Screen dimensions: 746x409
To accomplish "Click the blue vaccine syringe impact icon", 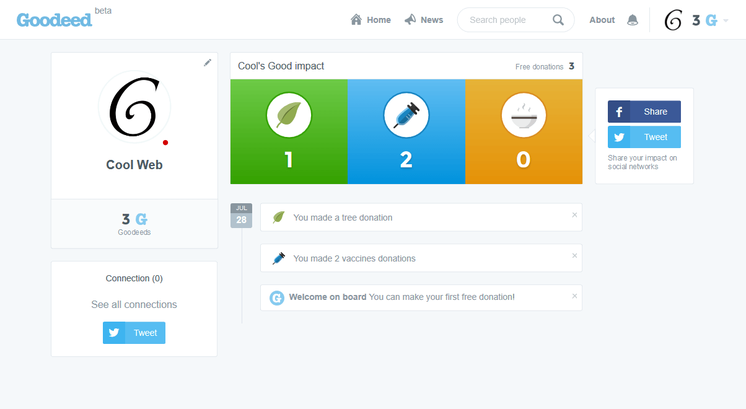I will coord(406,115).
